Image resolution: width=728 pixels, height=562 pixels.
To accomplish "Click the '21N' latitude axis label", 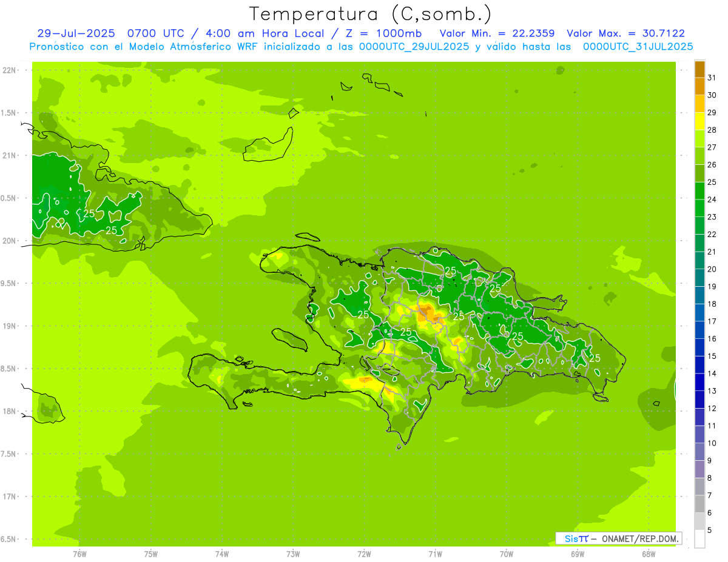I will click(x=9, y=156).
